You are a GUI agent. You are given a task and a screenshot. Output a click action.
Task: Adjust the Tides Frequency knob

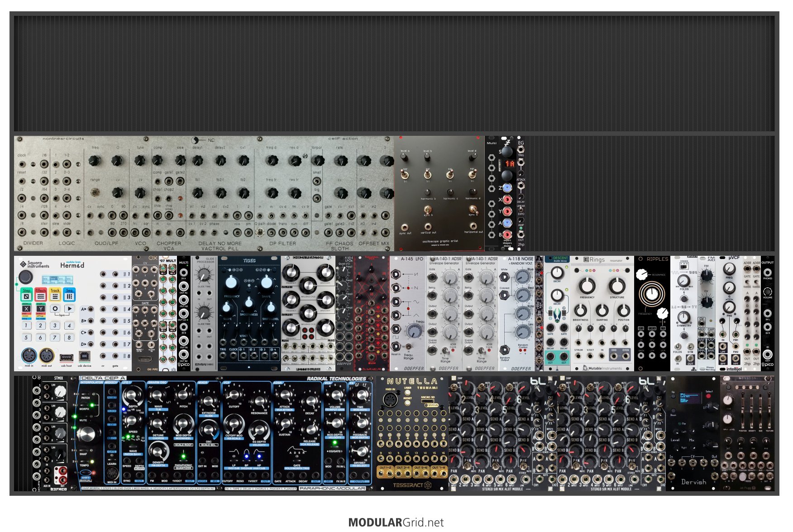click(231, 282)
